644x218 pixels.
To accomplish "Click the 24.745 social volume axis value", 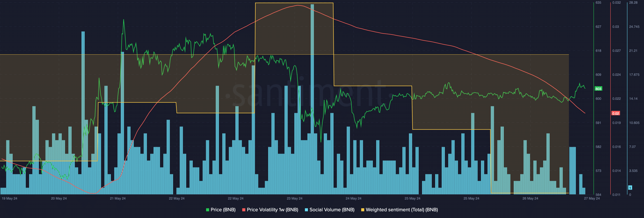I will click(634, 27).
